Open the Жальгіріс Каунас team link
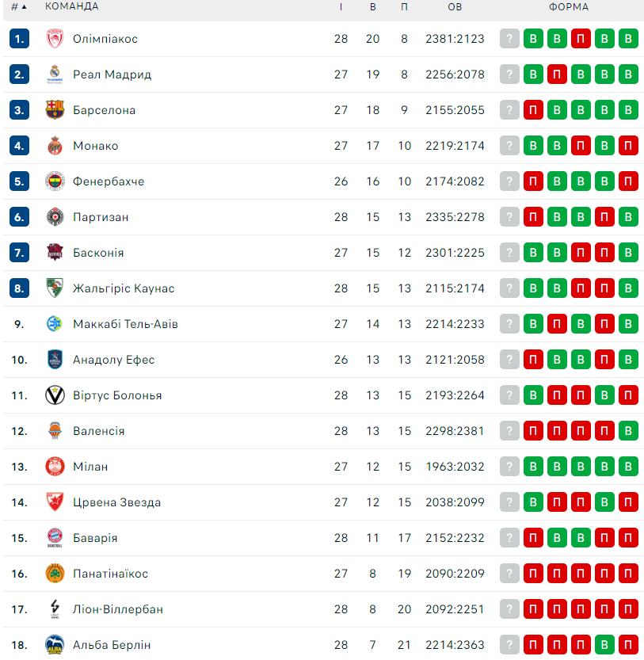This screenshot has height=660, width=644. click(124, 288)
